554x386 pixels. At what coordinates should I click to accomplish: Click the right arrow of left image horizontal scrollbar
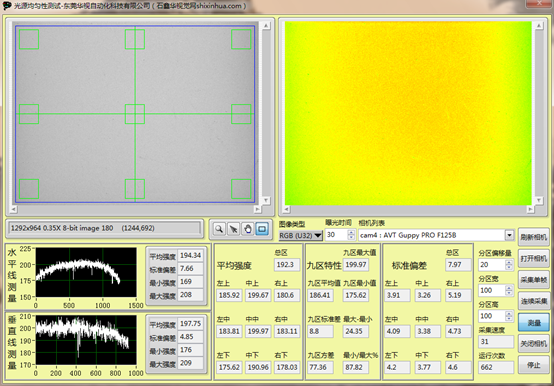(x=257, y=209)
